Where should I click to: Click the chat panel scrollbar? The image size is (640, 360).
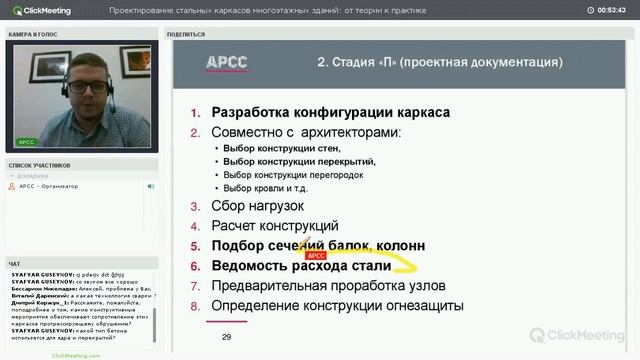pyautogui.click(x=154, y=325)
